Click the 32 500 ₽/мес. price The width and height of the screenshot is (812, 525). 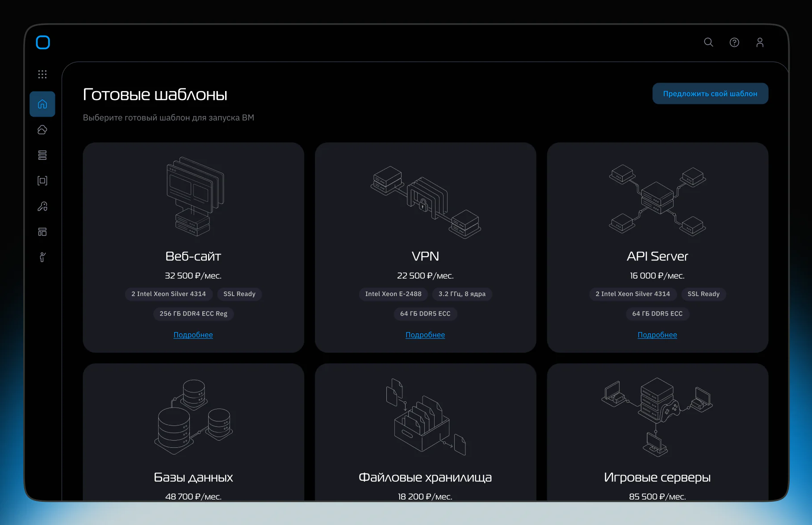click(x=193, y=276)
